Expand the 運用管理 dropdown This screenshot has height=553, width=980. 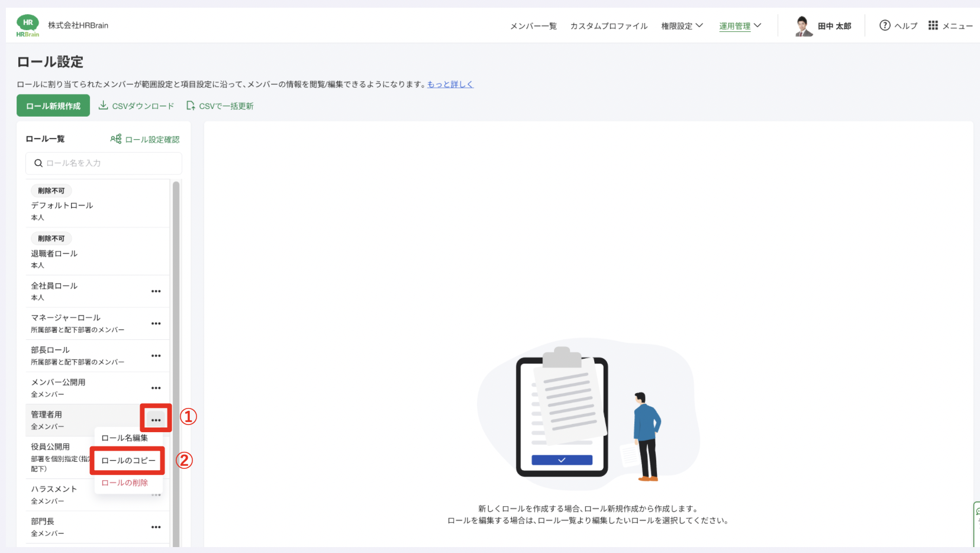(740, 26)
